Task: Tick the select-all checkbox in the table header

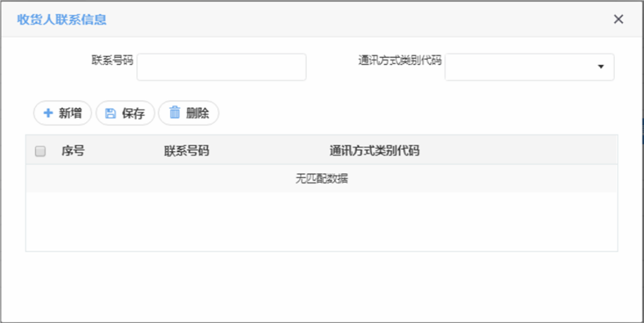Action: pyautogui.click(x=40, y=151)
